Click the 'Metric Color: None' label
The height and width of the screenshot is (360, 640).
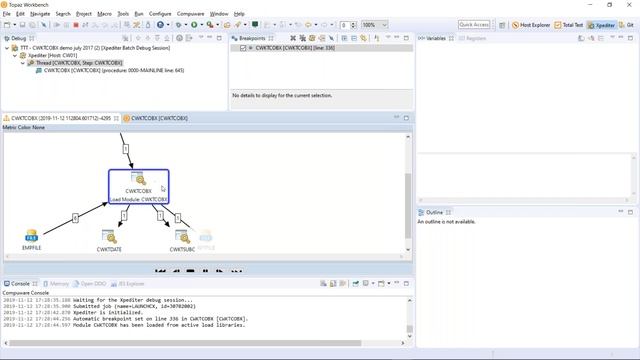pyautogui.click(x=24, y=127)
